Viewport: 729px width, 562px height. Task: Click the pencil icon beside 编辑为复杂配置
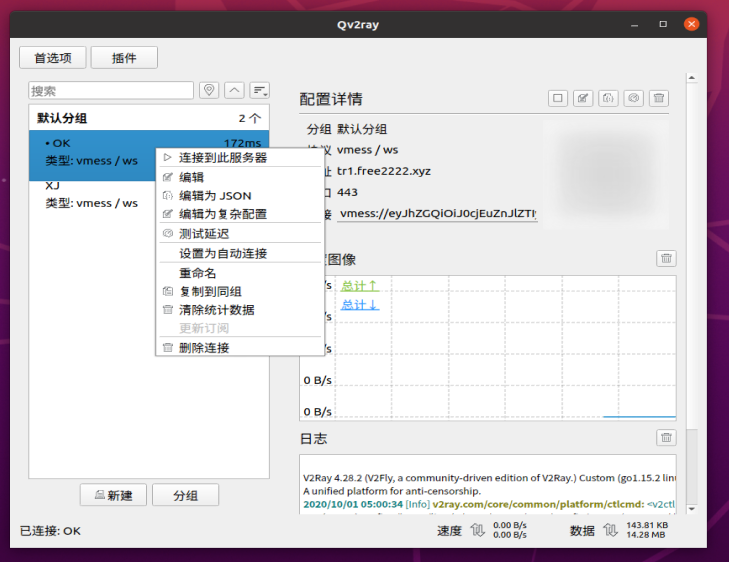(168, 214)
